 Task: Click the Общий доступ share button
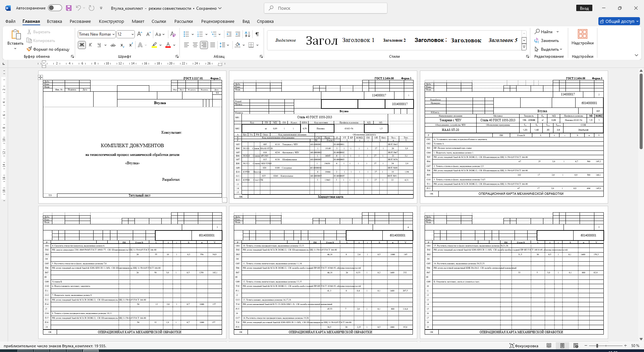pyautogui.click(x=619, y=21)
